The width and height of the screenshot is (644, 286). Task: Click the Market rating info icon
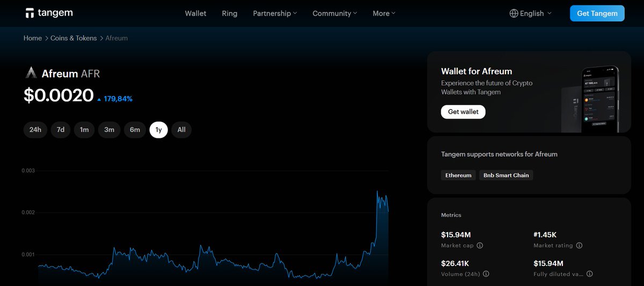tap(579, 245)
